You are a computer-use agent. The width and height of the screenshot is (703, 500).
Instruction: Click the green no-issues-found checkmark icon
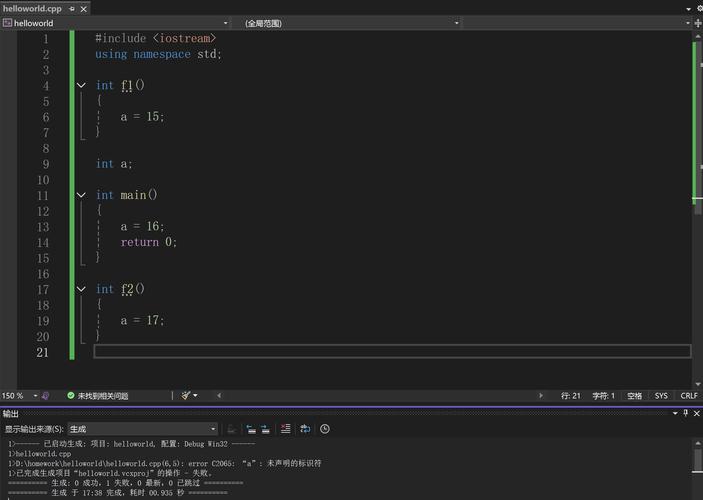[x=71, y=396]
